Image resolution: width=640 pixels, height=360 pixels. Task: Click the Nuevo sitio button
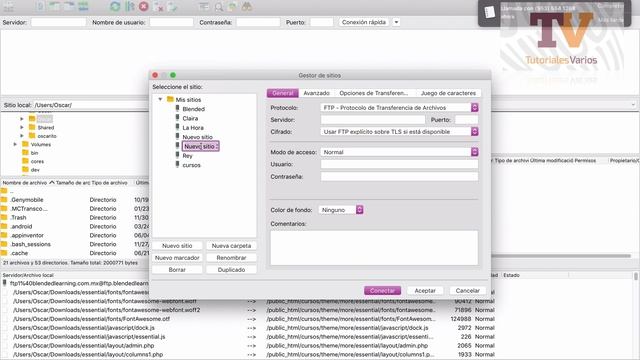(177, 246)
